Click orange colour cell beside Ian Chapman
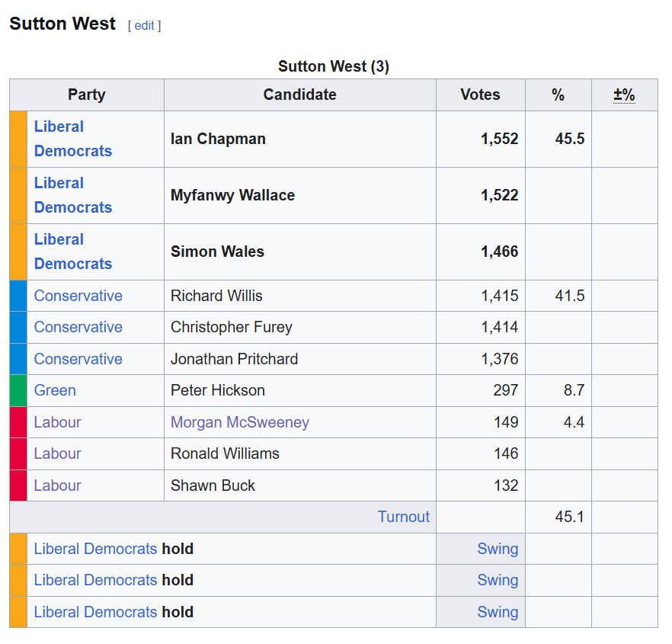This screenshot has width=672, height=644. pos(18,139)
